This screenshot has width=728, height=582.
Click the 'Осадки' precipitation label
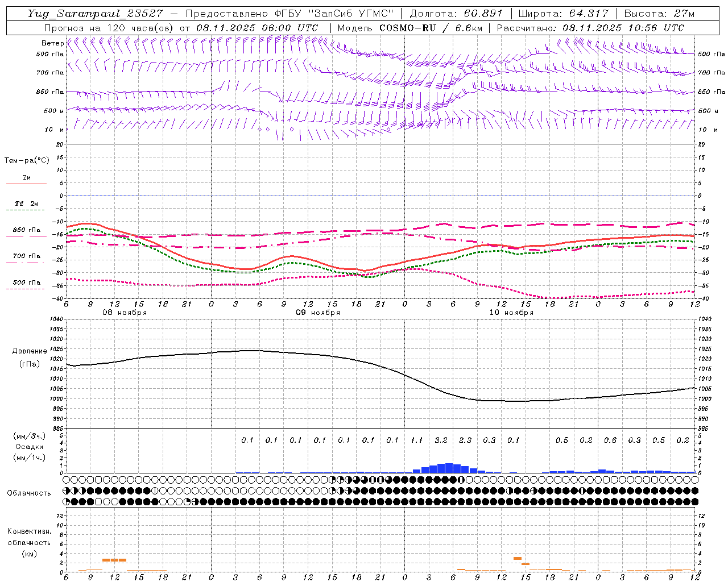click(x=30, y=447)
